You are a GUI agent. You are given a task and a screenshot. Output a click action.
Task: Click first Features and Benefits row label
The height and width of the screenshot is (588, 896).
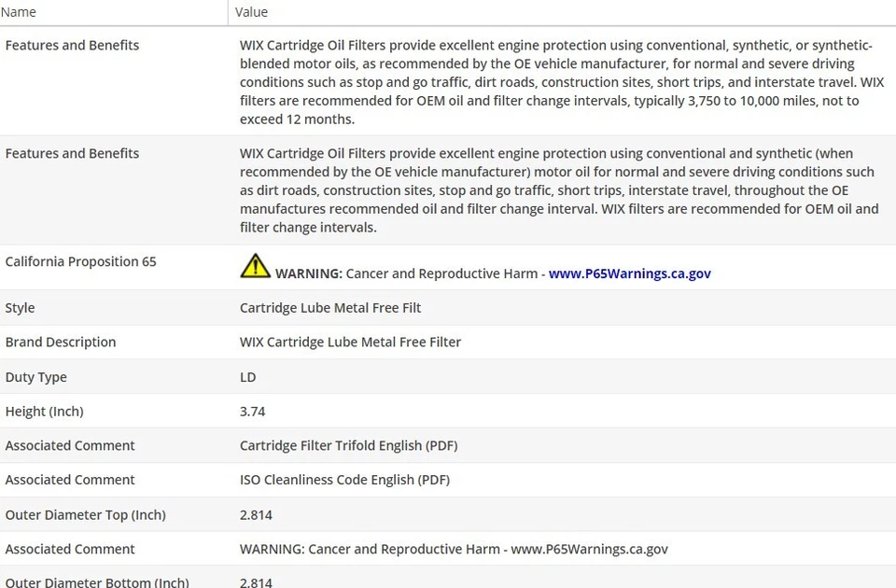pyautogui.click(x=72, y=45)
